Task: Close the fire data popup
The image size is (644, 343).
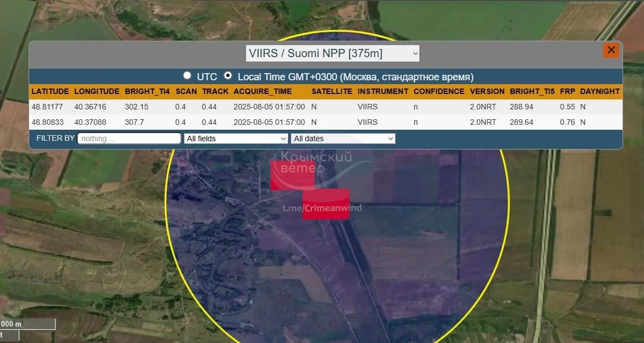Action: [x=611, y=50]
